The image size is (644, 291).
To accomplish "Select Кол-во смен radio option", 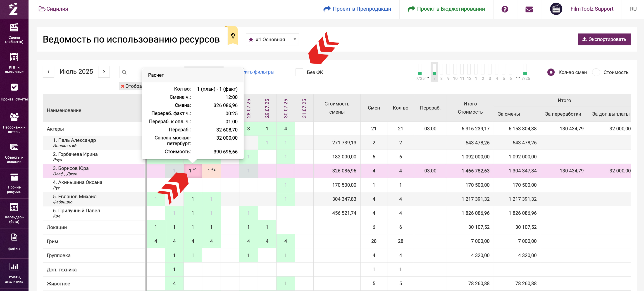I will point(551,72).
